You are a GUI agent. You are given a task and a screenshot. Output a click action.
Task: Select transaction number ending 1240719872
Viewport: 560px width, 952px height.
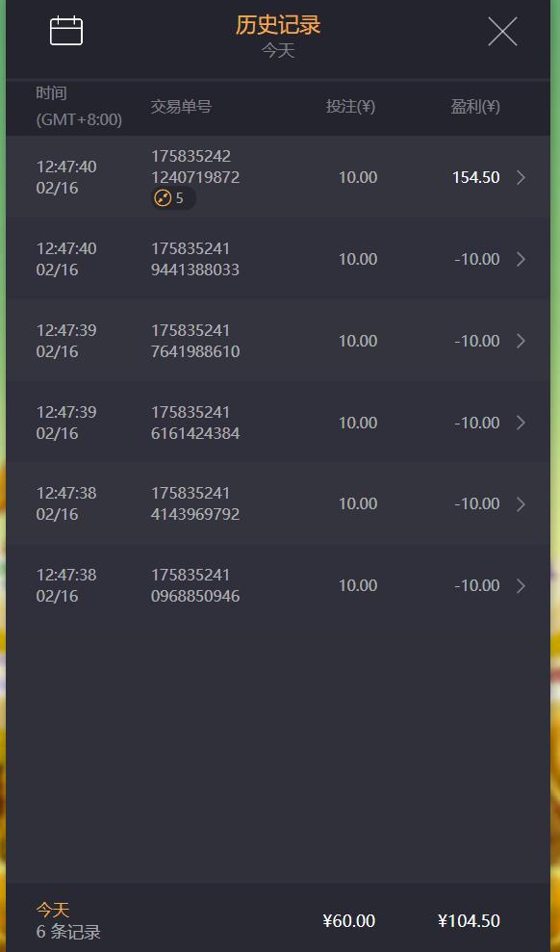click(x=195, y=167)
